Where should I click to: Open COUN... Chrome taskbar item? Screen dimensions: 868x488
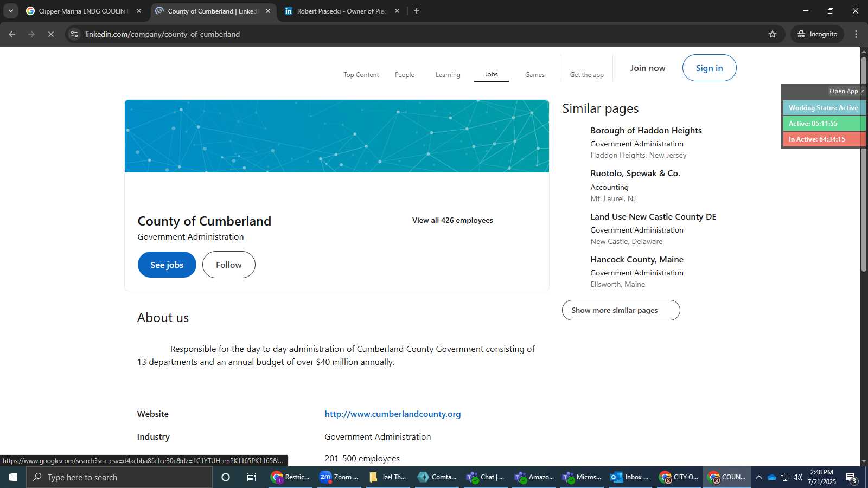pyautogui.click(x=727, y=477)
